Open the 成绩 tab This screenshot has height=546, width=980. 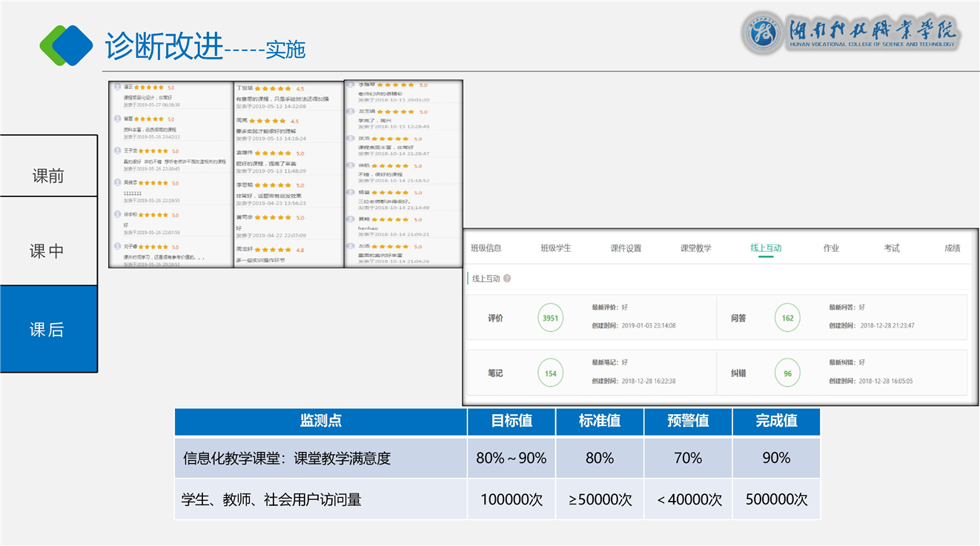point(952,248)
